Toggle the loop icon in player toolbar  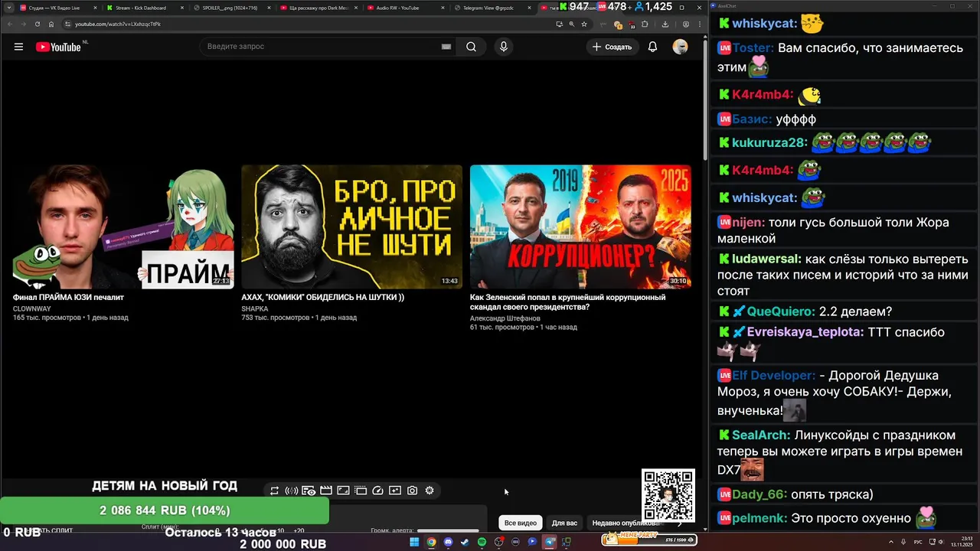274,491
